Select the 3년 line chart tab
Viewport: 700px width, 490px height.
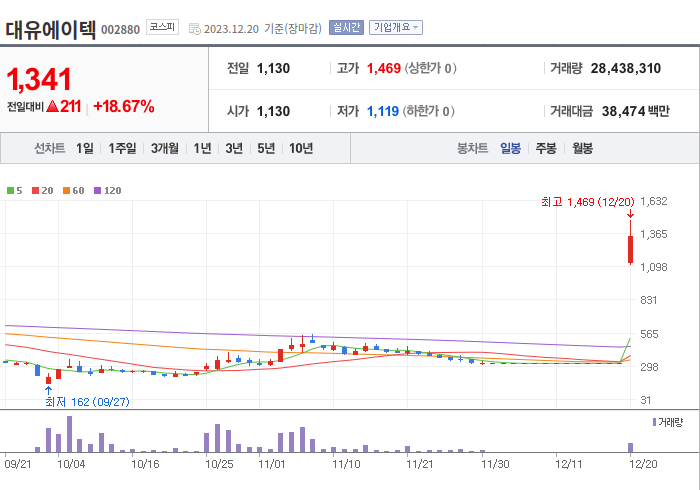pyautogui.click(x=234, y=148)
